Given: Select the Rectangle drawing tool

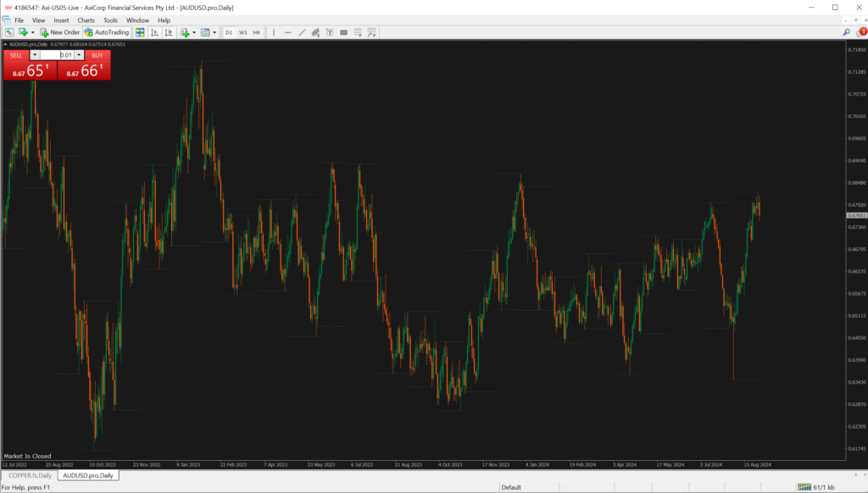Looking at the screenshot, I should click(344, 33).
